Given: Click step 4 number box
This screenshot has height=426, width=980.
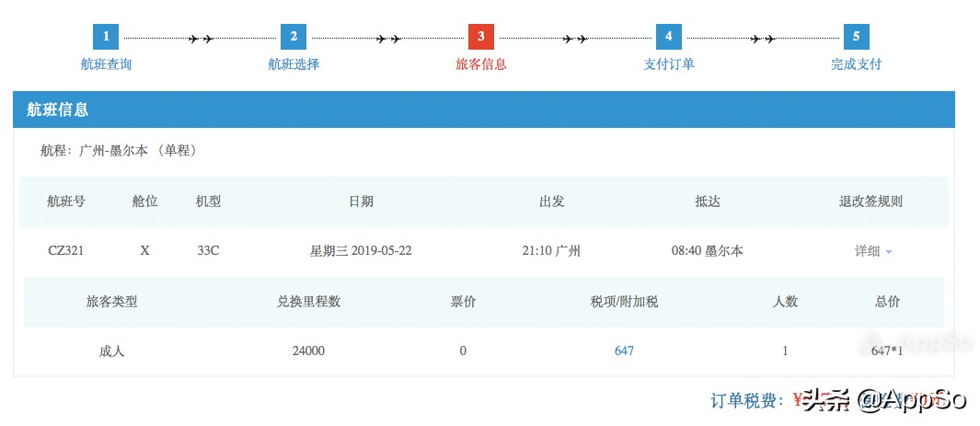Looking at the screenshot, I should (x=668, y=36).
